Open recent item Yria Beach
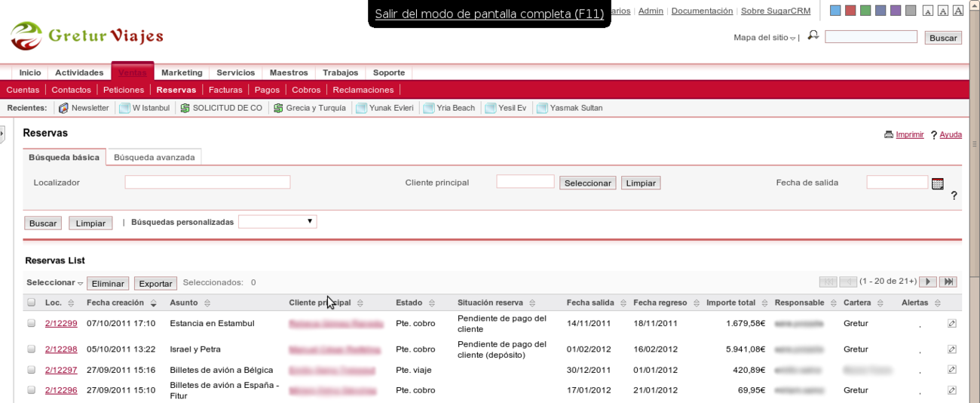This screenshot has width=980, height=403. point(449,108)
